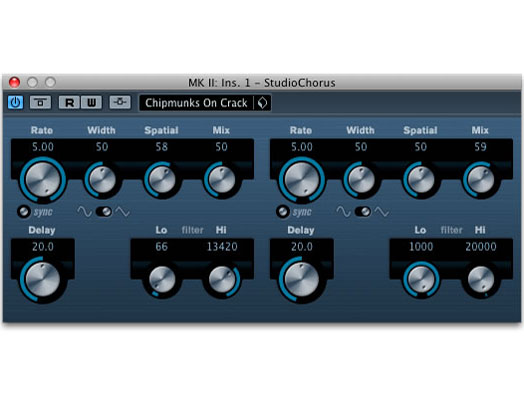Click left Lo filter value 66
Image resolution: width=524 pixels, height=393 pixels.
[x=161, y=247]
